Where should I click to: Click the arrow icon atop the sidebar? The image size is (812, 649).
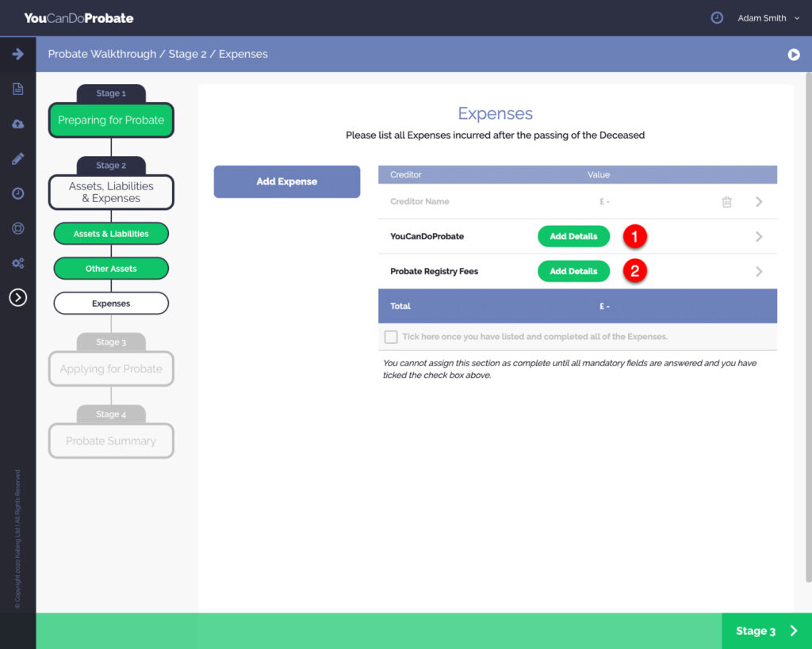[17, 54]
